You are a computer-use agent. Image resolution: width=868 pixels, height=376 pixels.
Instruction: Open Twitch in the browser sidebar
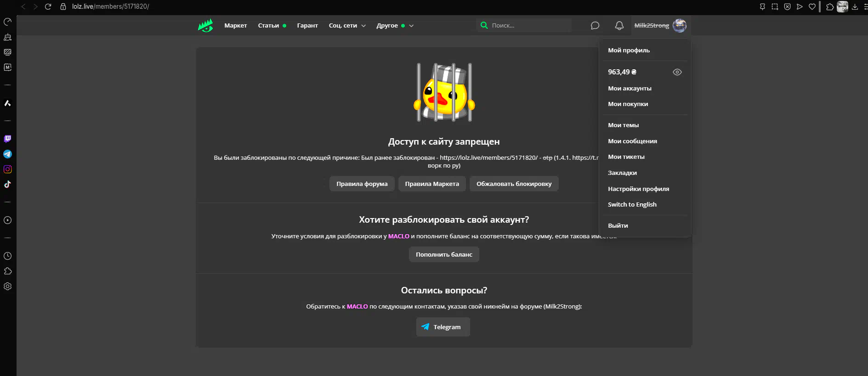(x=7, y=139)
